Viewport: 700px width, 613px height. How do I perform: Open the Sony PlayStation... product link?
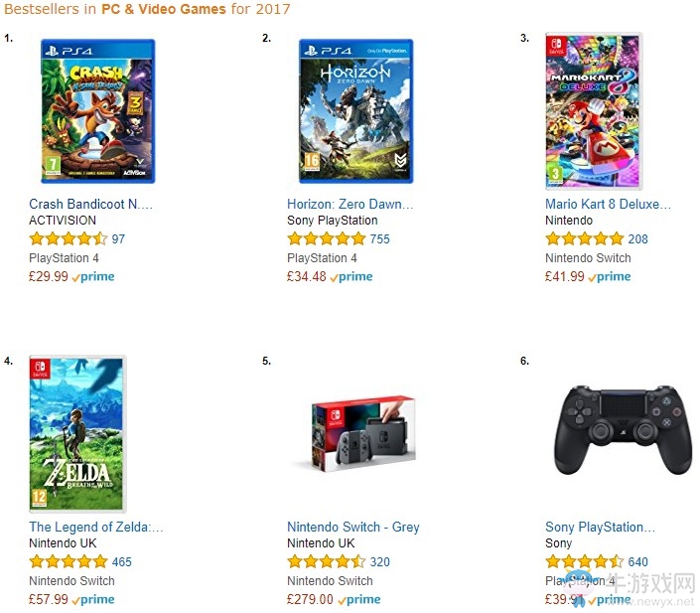pos(600,528)
